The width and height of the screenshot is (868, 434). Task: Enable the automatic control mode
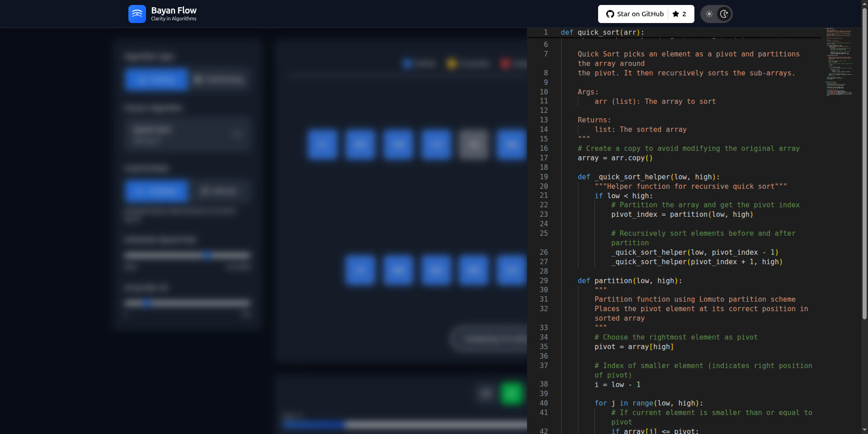coord(156,191)
